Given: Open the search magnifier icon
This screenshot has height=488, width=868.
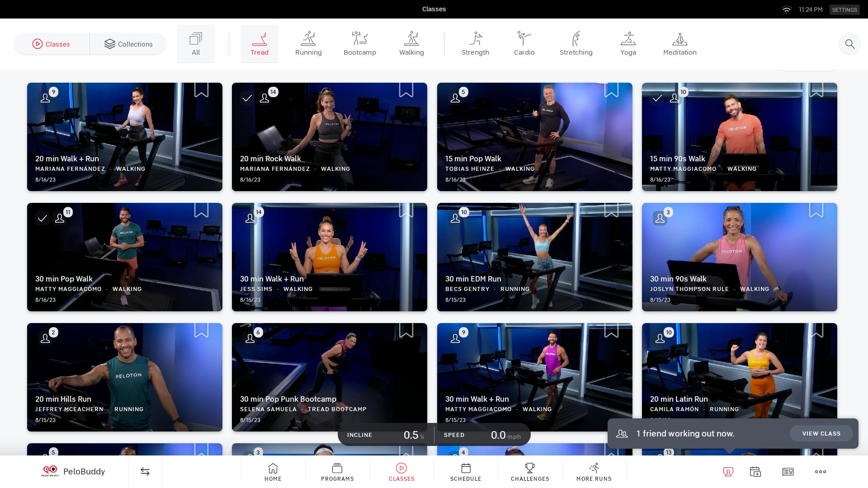Looking at the screenshot, I should coord(849,44).
